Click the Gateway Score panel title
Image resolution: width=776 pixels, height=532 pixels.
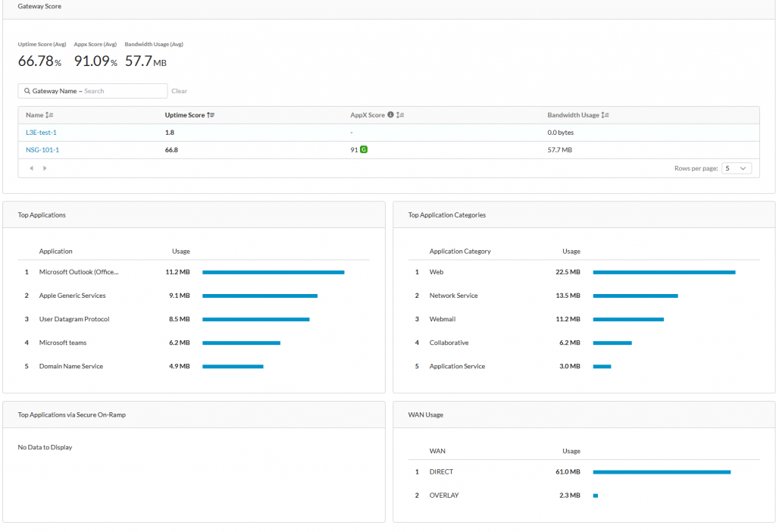39,6
